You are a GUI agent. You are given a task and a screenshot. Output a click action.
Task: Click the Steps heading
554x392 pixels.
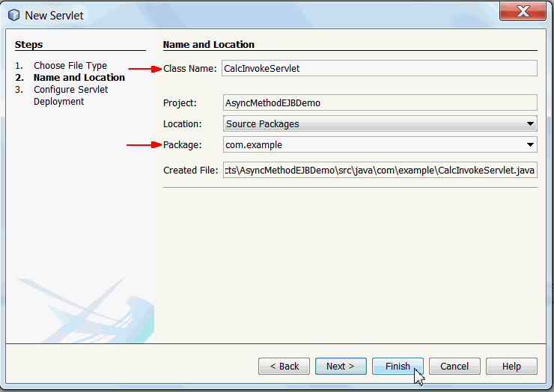click(28, 44)
